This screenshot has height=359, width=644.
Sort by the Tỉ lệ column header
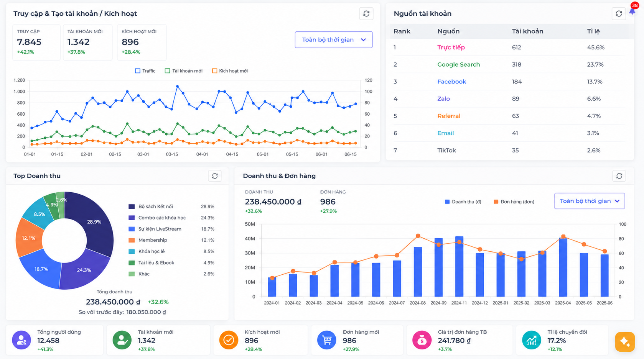(593, 31)
